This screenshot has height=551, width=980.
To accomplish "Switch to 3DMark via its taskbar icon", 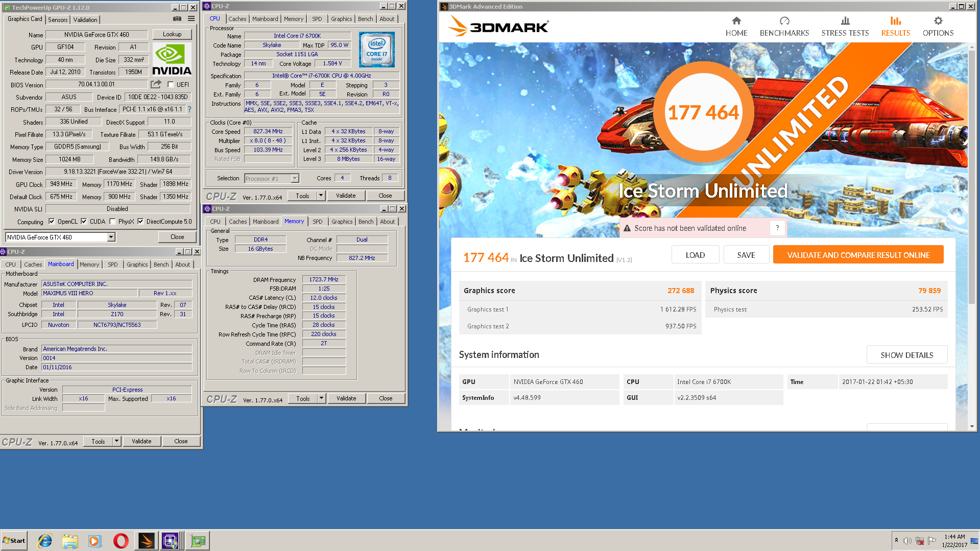I will coord(146,541).
